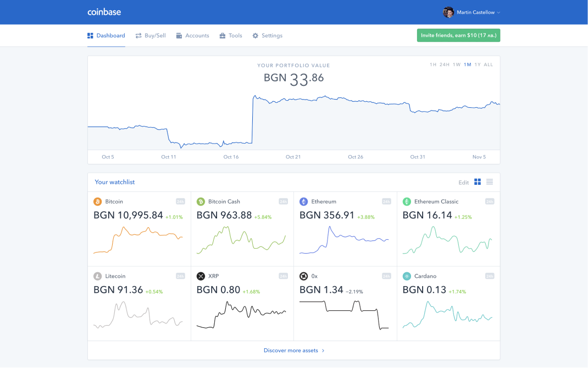Click the Ethereum price BGN 356.91

point(327,215)
